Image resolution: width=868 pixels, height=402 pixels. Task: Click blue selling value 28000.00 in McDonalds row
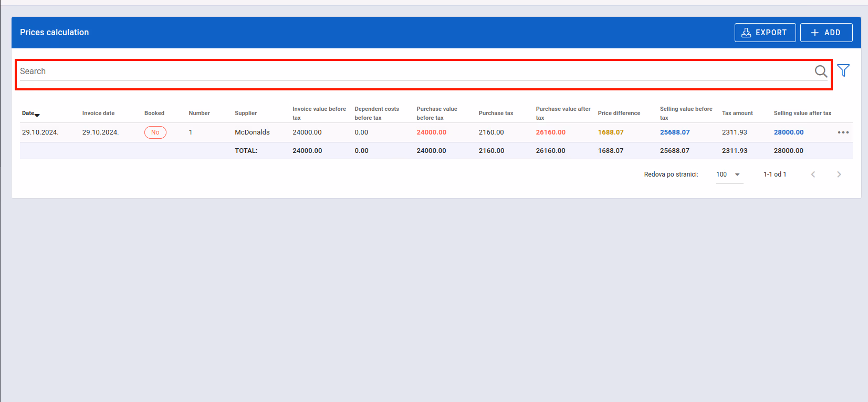pyautogui.click(x=789, y=132)
